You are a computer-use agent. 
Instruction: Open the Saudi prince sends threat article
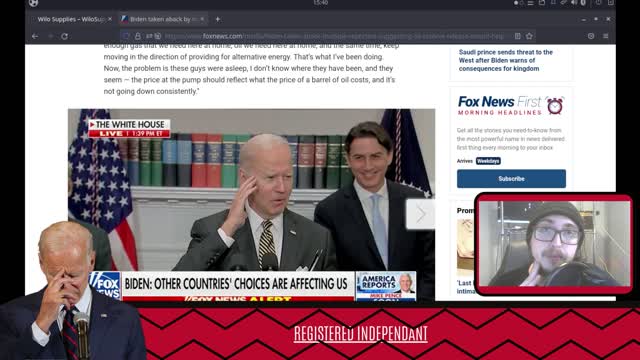point(505,60)
